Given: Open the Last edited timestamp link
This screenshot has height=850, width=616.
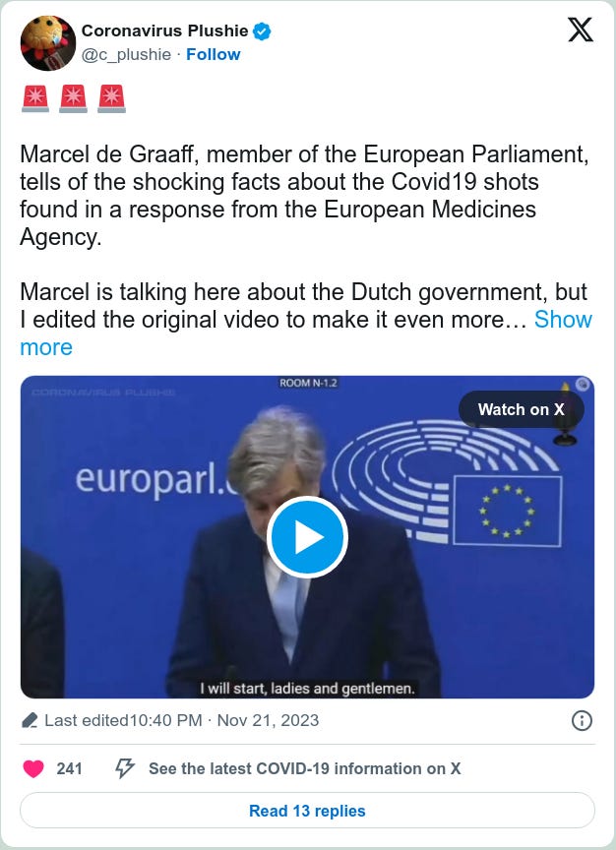Looking at the screenshot, I should coord(182,720).
